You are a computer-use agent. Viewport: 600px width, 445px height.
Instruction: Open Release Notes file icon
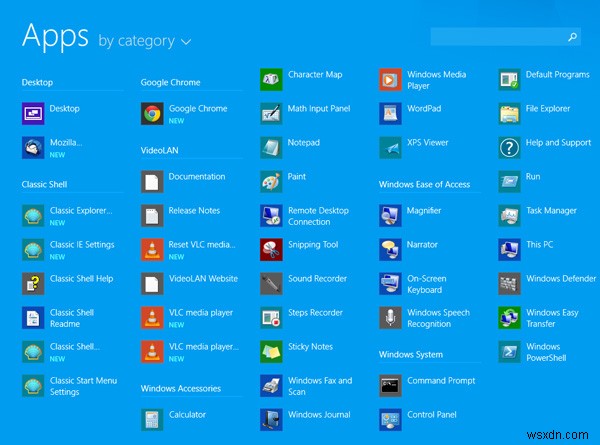(152, 216)
